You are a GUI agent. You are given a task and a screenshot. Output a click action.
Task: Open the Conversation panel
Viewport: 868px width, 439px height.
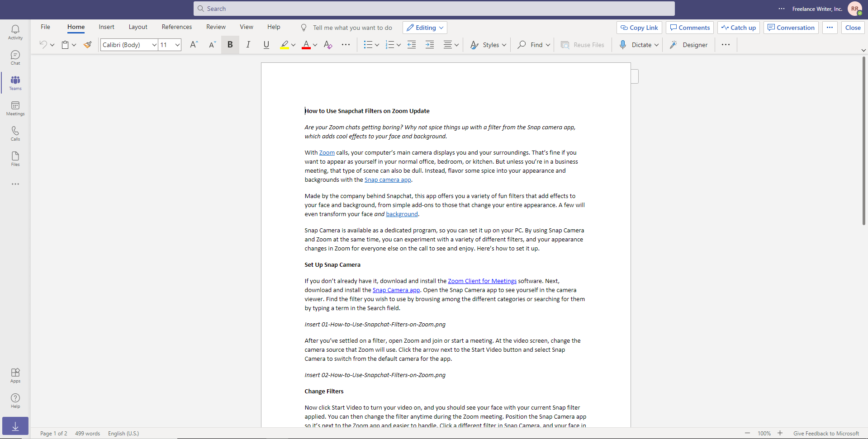tap(791, 28)
